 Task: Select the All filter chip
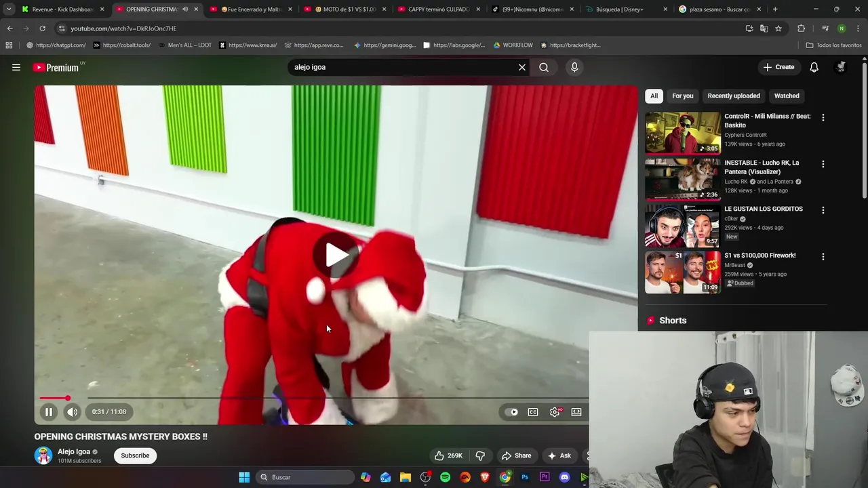pos(654,96)
